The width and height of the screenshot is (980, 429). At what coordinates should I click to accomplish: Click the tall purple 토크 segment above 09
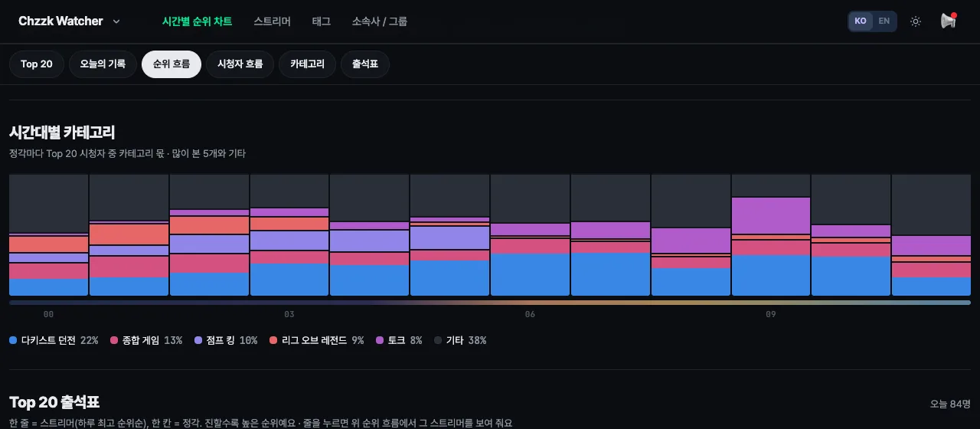[771, 215]
